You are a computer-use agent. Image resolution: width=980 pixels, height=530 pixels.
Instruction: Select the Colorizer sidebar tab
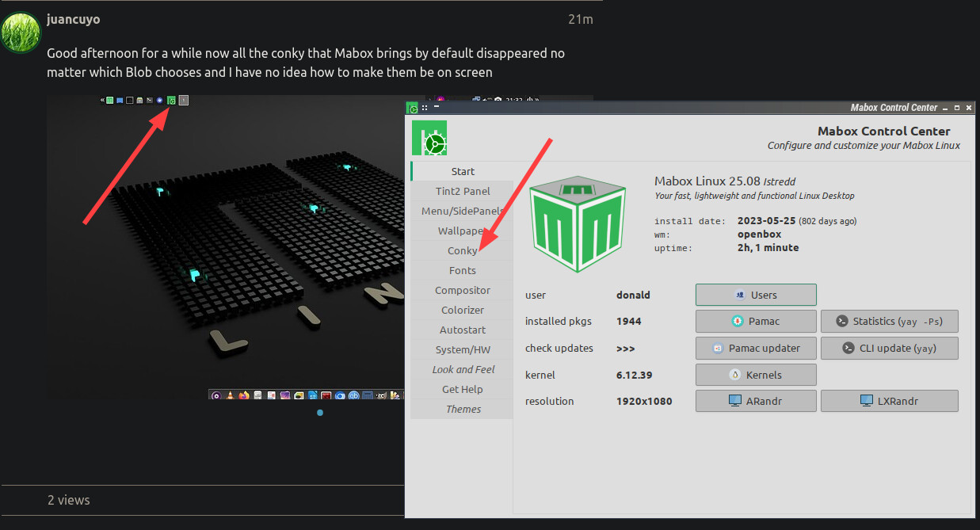(x=462, y=310)
